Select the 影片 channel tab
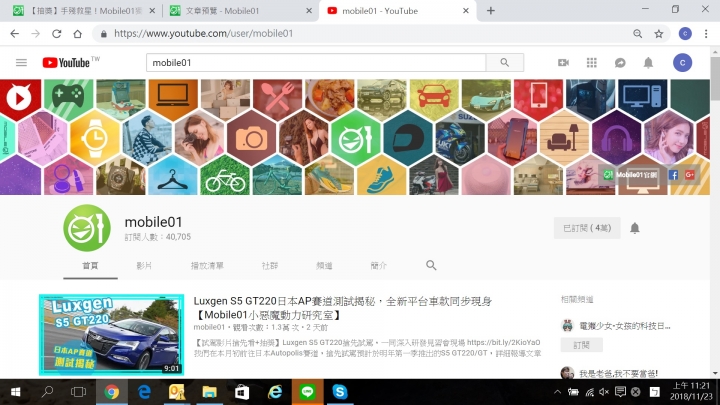The width and height of the screenshot is (720, 405). pyautogui.click(x=144, y=266)
